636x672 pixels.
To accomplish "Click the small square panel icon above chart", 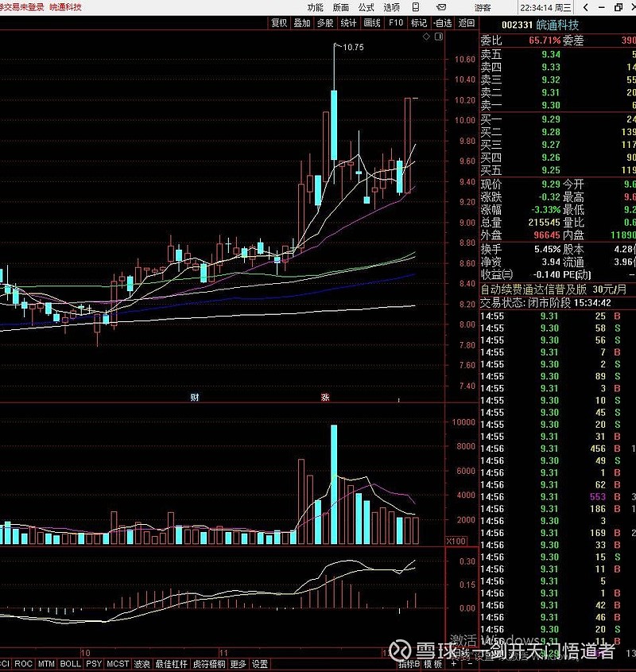I will 438,37.
